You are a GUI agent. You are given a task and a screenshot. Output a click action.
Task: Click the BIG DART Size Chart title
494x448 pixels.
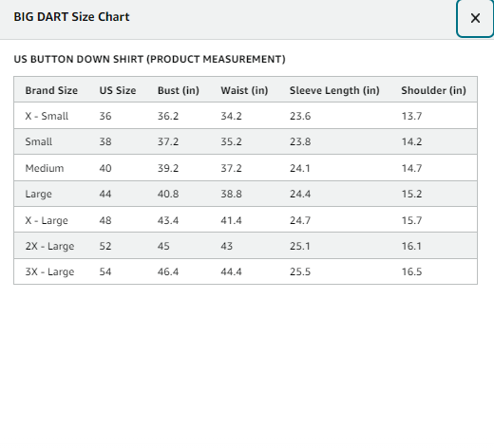(x=71, y=17)
